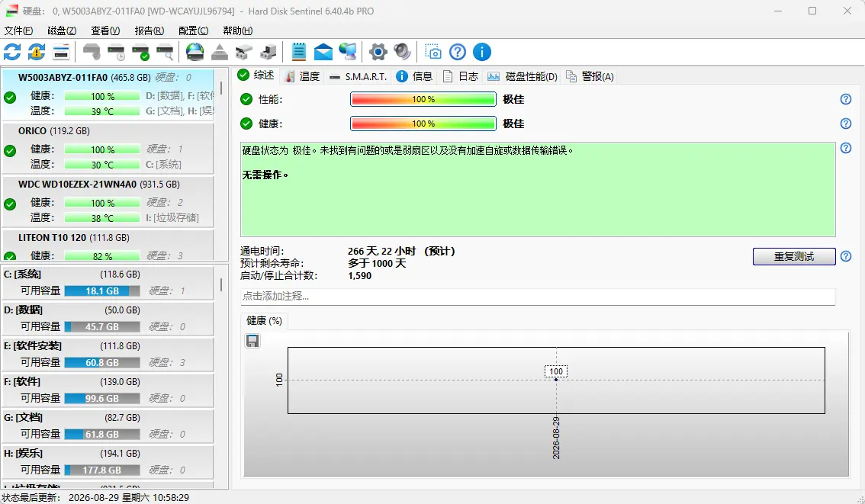
Task: Click the disk with clock icon
Action: [117, 53]
